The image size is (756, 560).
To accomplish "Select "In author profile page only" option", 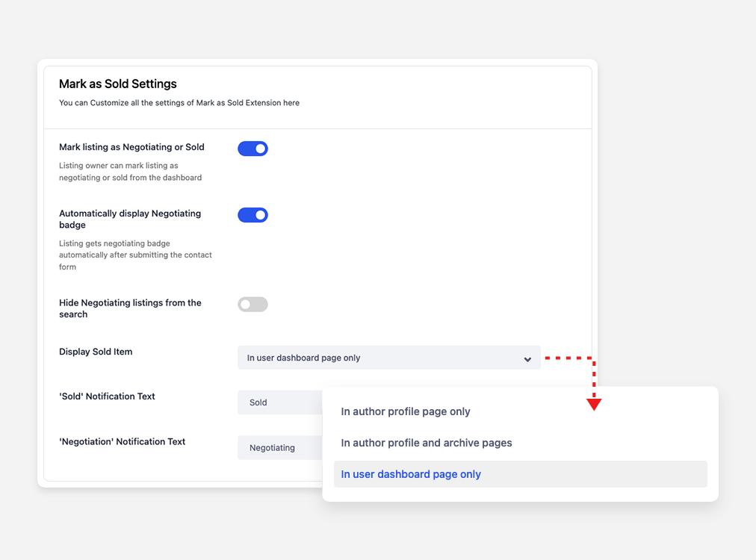I will point(406,411).
